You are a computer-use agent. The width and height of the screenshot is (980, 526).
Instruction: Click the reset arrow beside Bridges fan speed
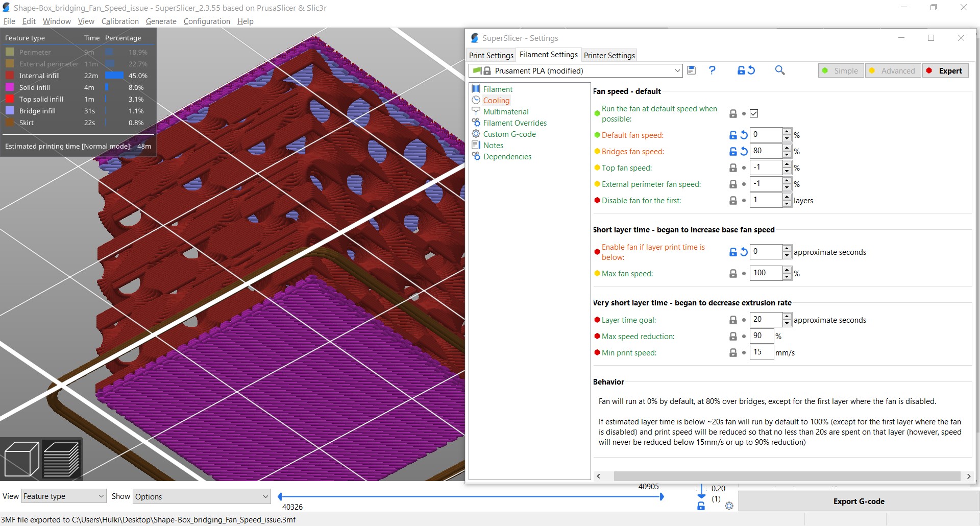[x=744, y=152]
